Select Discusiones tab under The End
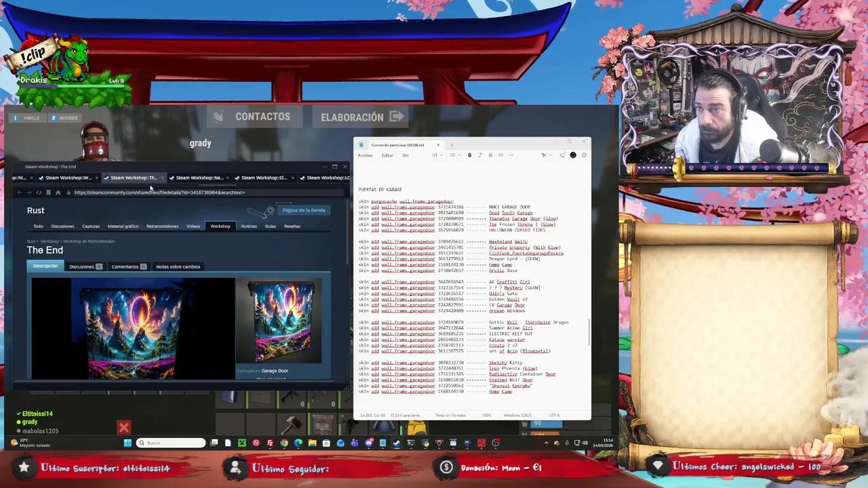This screenshot has height=488, width=868. tap(85, 266)
